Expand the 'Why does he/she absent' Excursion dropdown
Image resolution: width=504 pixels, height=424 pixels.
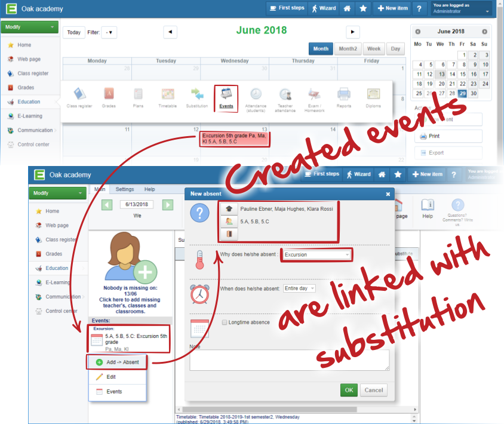pyautogui.click(x=316, y=254)
